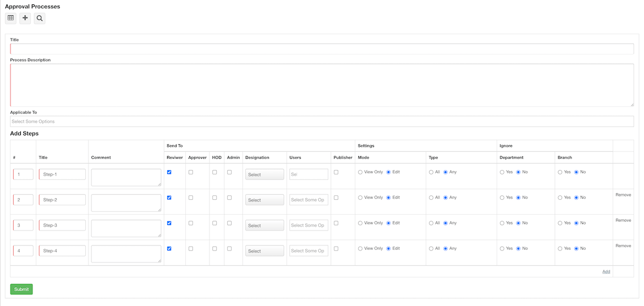Select Any type radio in Step-4 row

point(445,249)
